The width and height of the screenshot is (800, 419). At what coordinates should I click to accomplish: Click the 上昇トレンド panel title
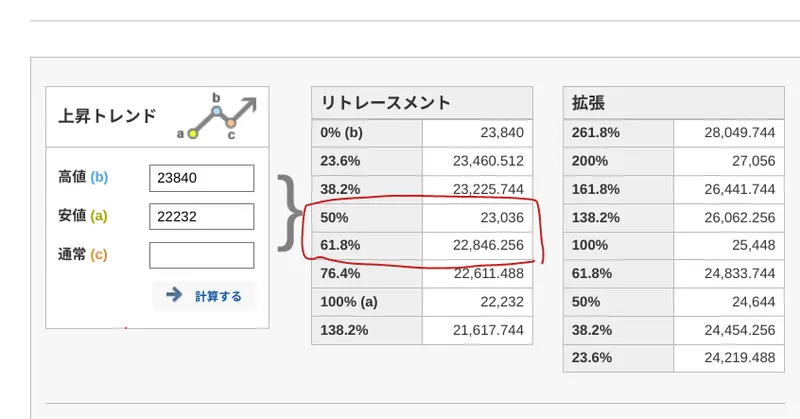(x=107, y=116)
